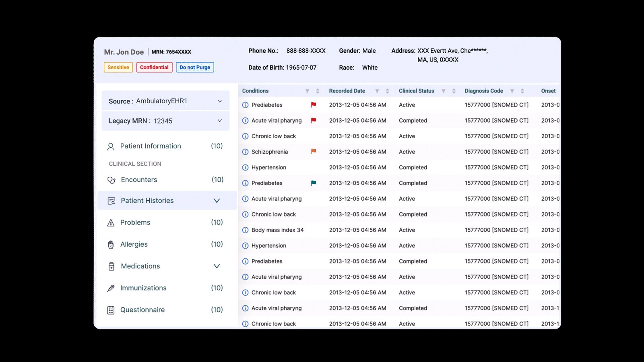Click date of birth 1965-07-07
The width and height of the screenshot is (644, 362).
301,68
